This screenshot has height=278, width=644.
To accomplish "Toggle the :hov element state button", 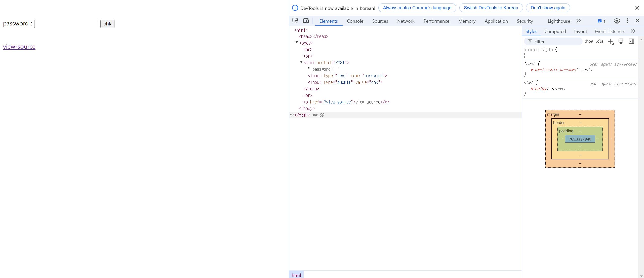I will click(x=589, y=42).
